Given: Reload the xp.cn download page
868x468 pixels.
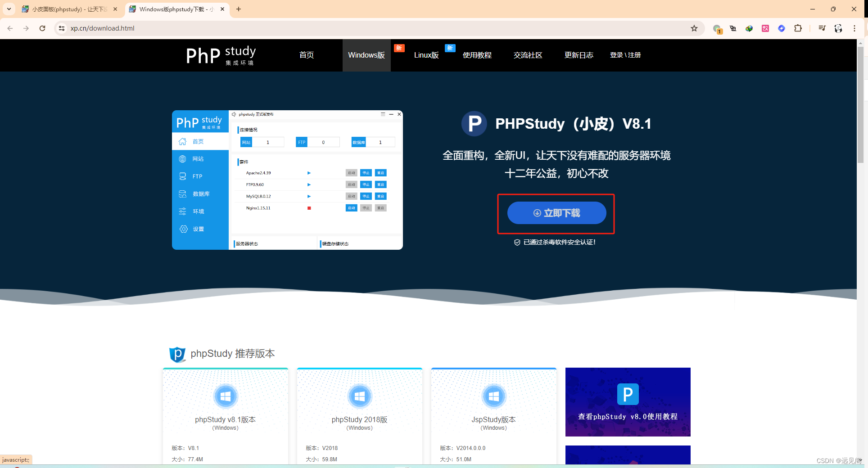Looking at the screenshot, I should coord(42,28).
